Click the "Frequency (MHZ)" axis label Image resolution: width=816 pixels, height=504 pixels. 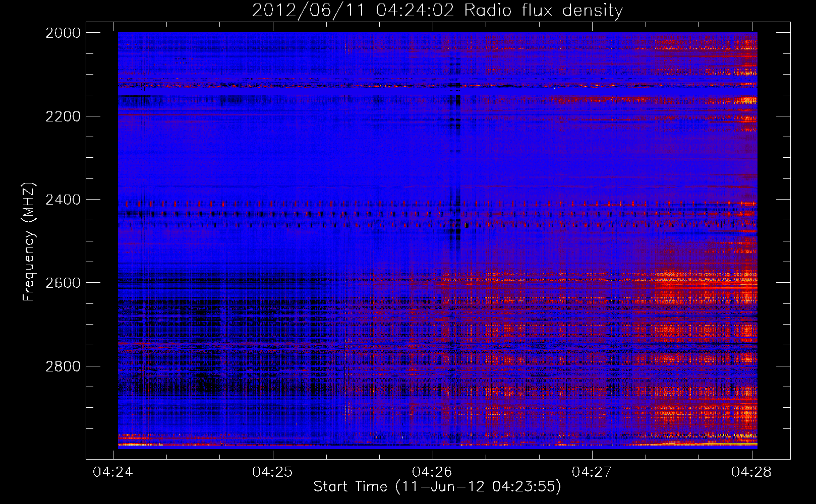(29, 242)
